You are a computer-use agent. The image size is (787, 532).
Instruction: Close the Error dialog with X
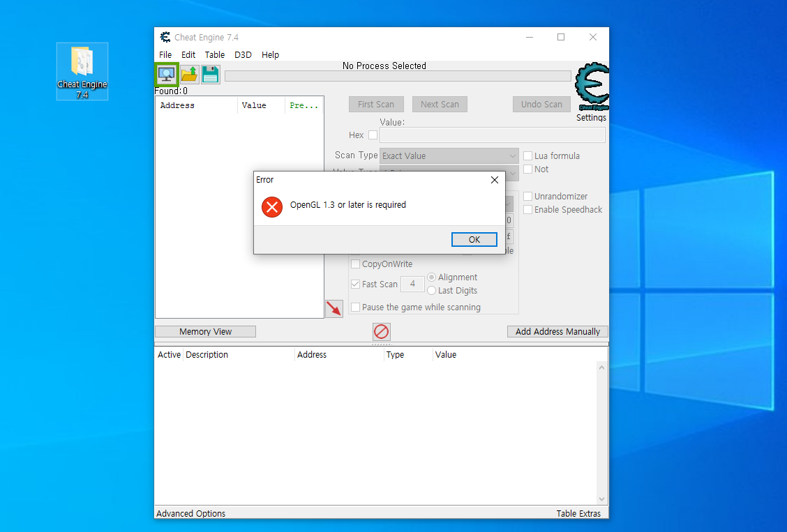coord(495,179)
